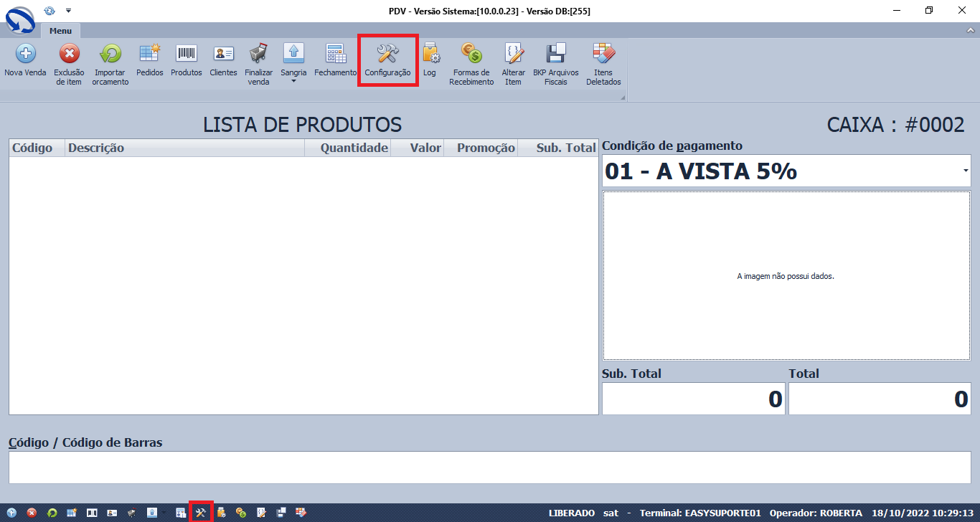Click Alterar Item in the ribbon
980x522 pixels.
513,64
